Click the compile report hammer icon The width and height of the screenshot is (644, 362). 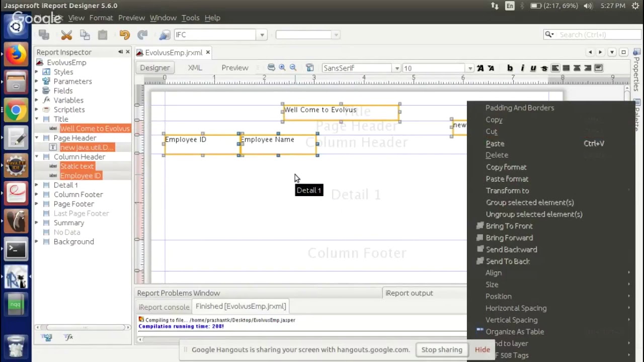310,68
